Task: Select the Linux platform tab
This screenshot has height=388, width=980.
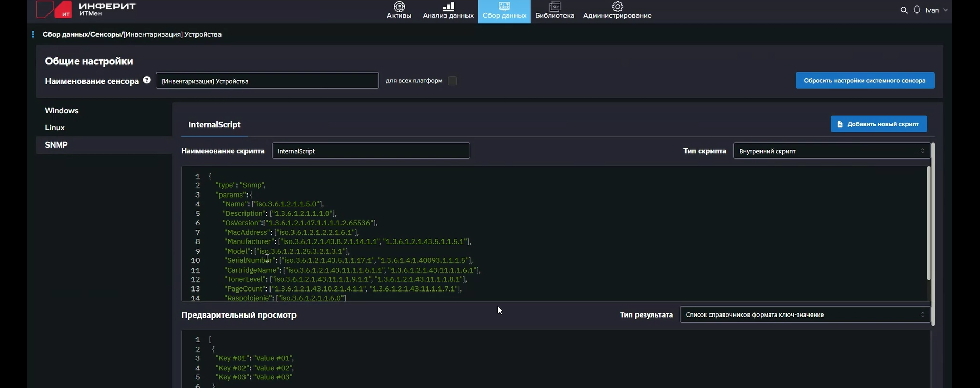Action: click(55, 128)
